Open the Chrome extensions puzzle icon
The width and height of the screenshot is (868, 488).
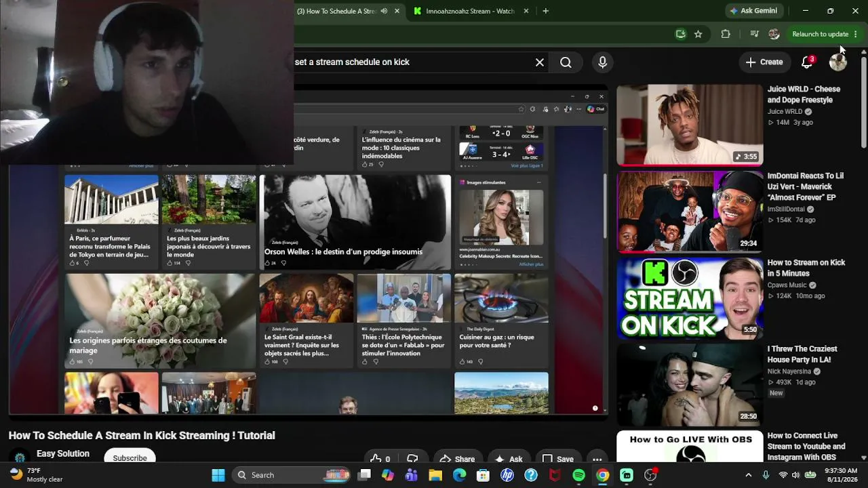726,34
